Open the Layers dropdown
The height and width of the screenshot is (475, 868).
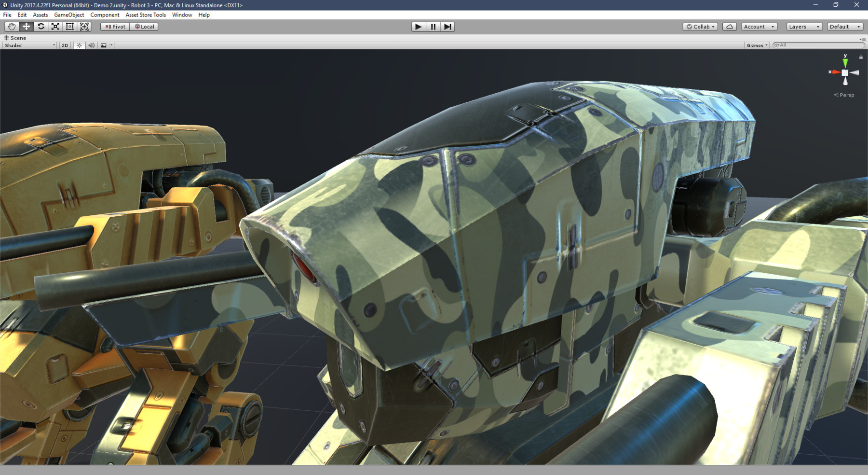(x=803, y=27)
